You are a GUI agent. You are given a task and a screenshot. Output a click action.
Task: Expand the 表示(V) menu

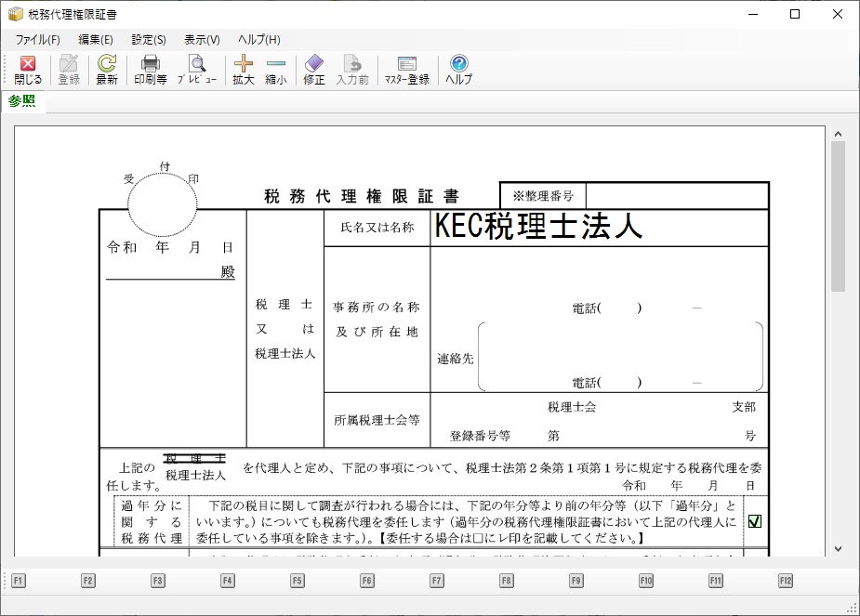tap(202, 40)
